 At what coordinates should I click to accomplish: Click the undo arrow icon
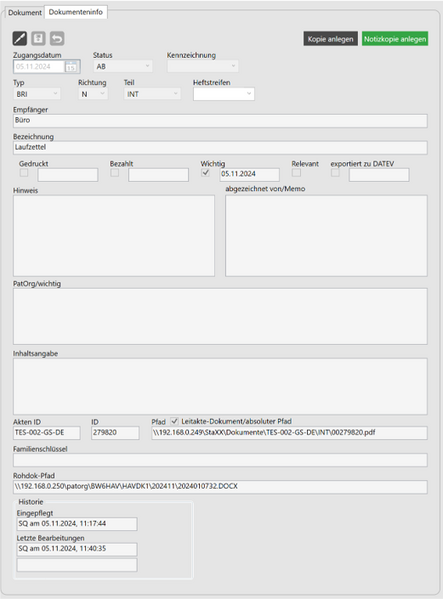[x=57, y=38]
